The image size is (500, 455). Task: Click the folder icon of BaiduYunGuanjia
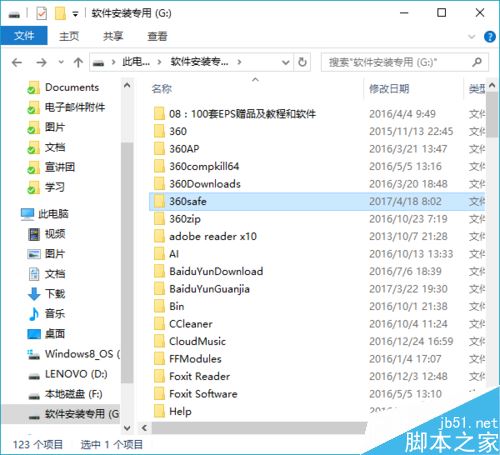[x=159, y=289]
